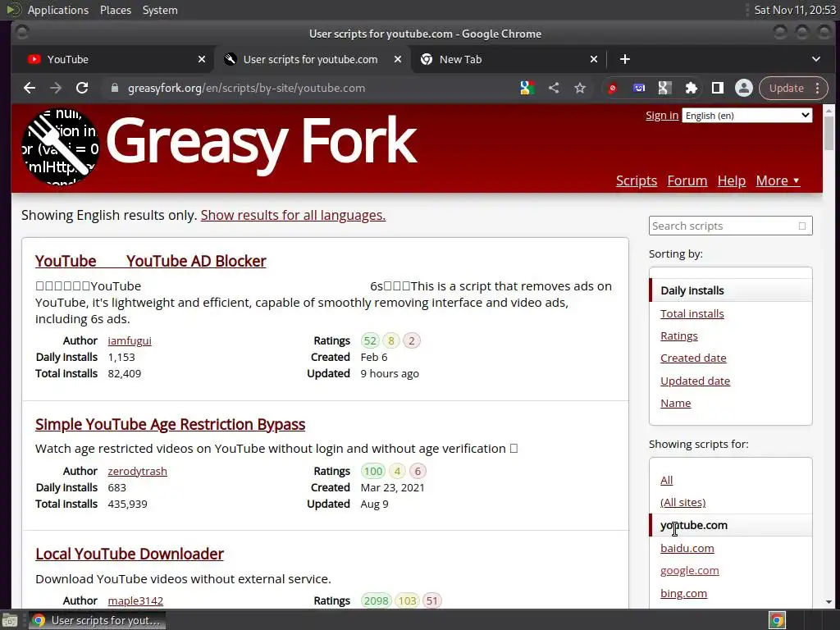Open the purple mask extension icon
Viewport: 840px width, 630px height.
pos(638,88)
